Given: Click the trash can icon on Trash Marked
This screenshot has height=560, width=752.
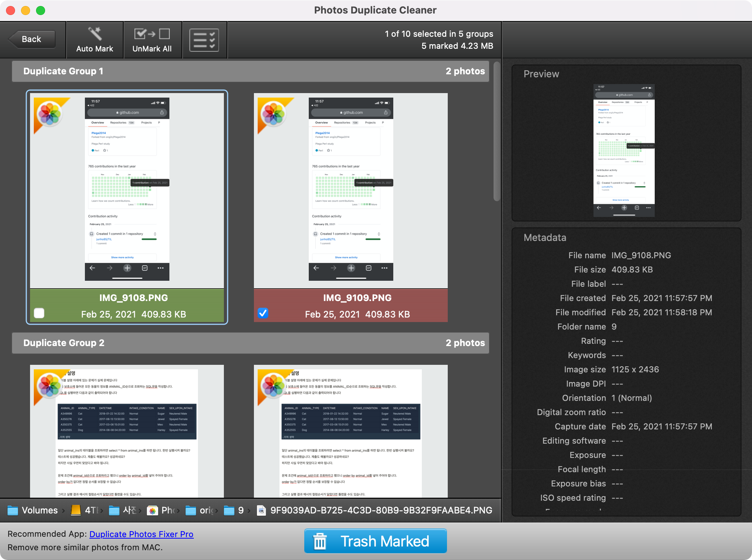Looking at the screenshot, I should coord(320,541).
